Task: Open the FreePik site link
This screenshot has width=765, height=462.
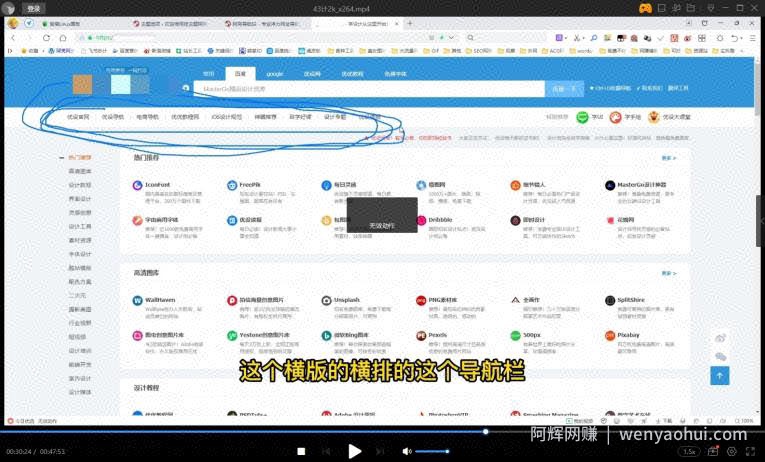Action: pos(250,184)
